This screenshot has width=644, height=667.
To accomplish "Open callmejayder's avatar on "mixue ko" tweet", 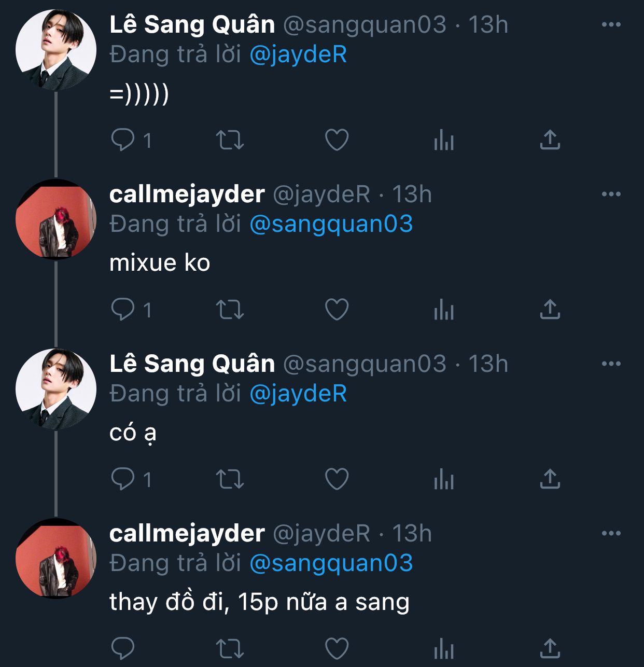I will (x=56, y=219).
